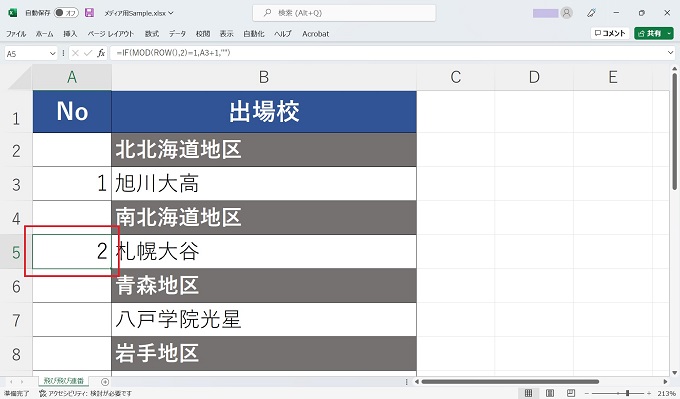Open the 校閲 tab
This screenshot has width=680, height=399.
coord(203,34)
